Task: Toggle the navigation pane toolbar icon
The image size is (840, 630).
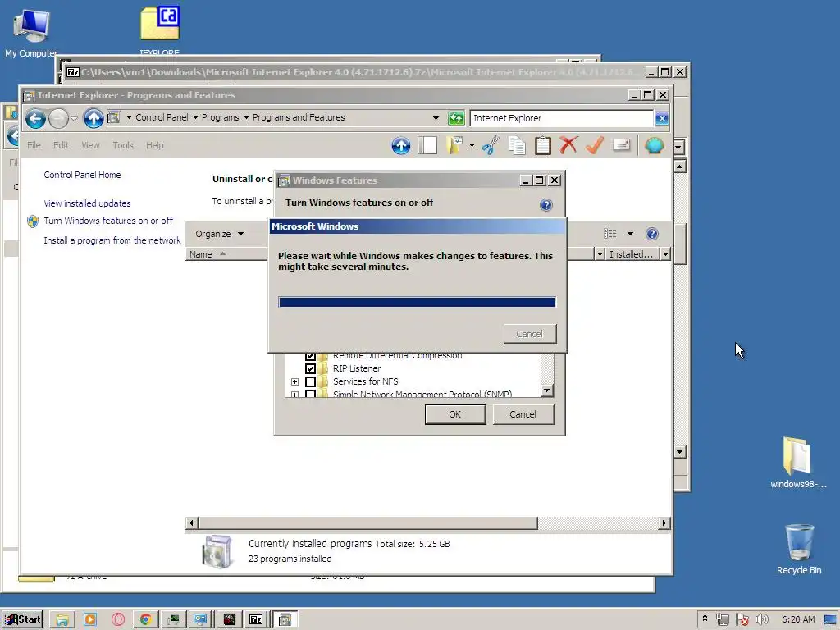Action: [x=427, y=145]
